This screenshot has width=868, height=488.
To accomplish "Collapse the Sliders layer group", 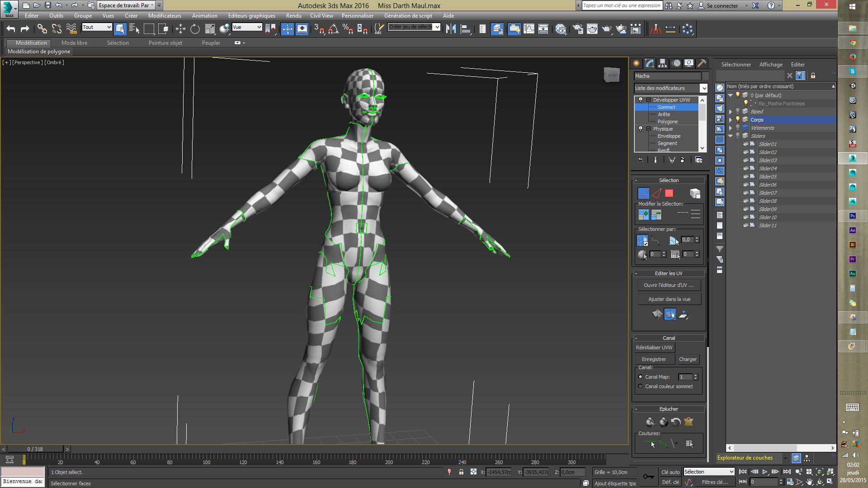I will 730,136.
